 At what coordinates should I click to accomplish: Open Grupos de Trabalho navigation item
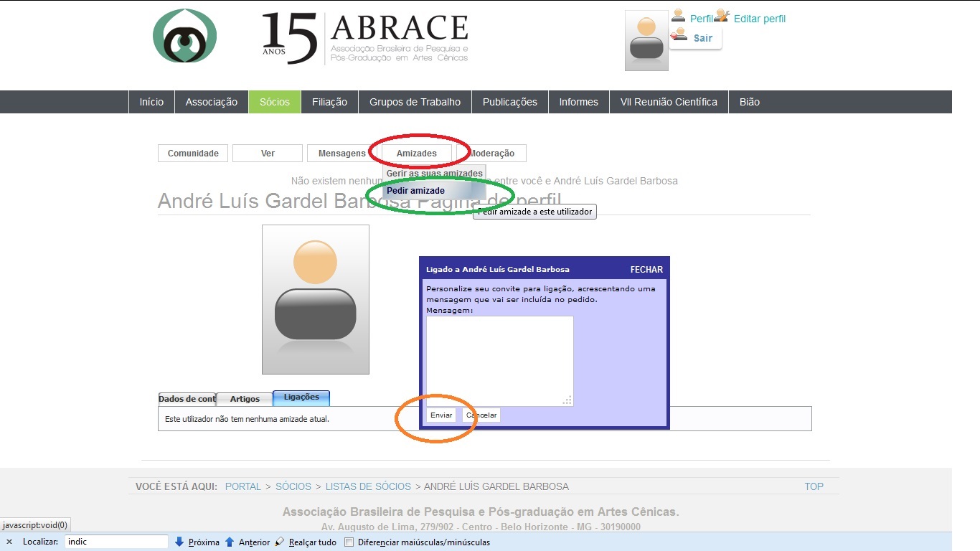tap(415, 102)
